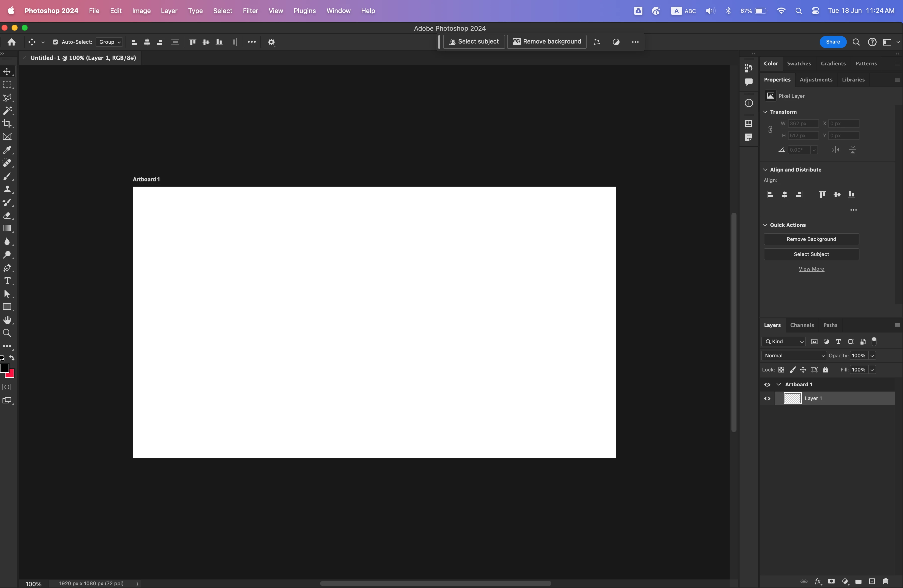Click the foreground color swatch
Viewport: 903px width, 588px height.
[x=4, y=368]
